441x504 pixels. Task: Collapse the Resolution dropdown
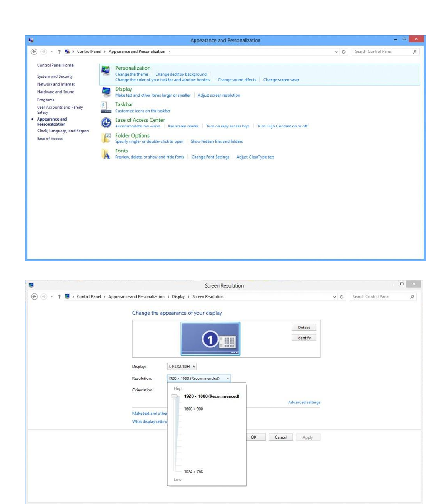tap(198, 378)
